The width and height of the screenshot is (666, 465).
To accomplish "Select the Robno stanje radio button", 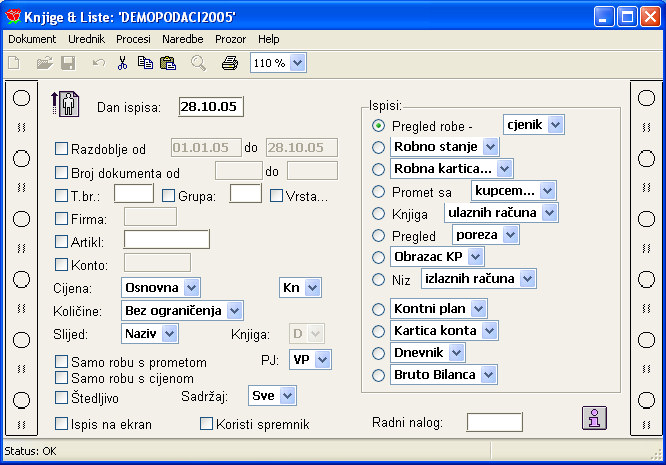I will point(378,147).
